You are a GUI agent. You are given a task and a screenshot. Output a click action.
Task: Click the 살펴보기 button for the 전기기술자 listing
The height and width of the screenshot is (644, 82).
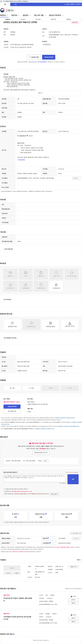tap(73, 599)
